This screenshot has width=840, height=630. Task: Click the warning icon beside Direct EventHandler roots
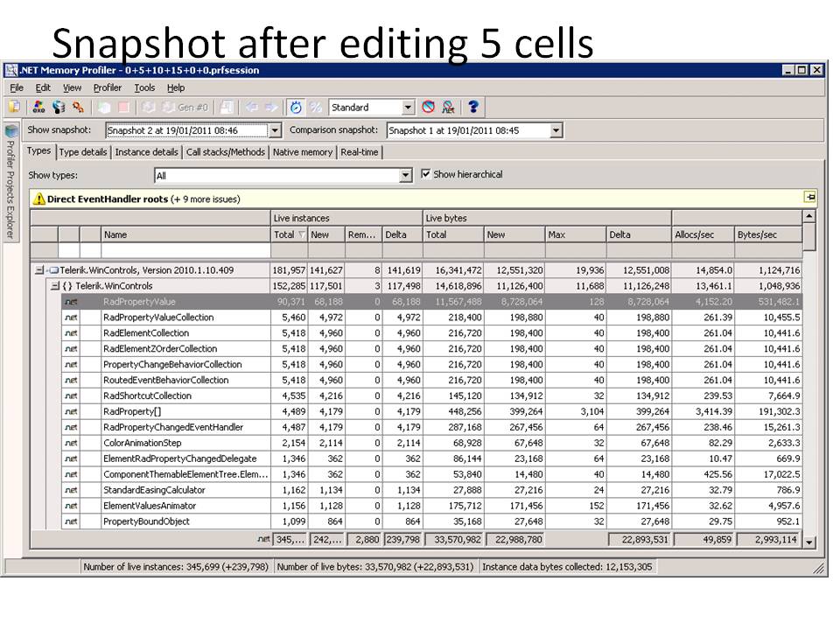pos(38,199)
